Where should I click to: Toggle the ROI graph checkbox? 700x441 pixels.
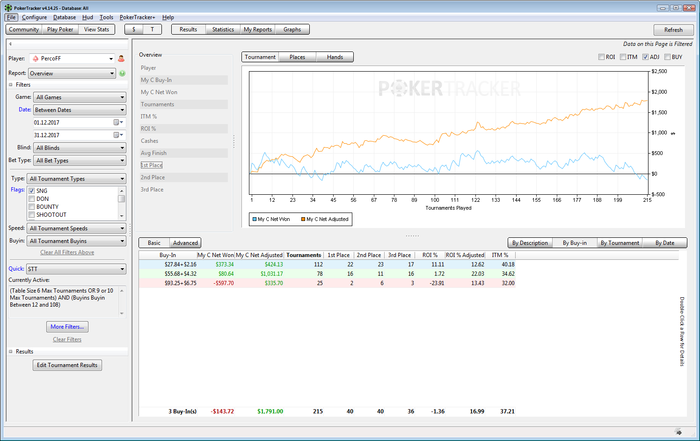point(601,57)
